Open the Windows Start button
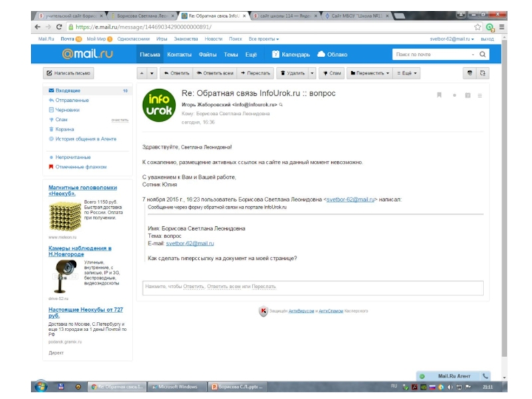Screen dimensions: 532x399 click(41, 386)
